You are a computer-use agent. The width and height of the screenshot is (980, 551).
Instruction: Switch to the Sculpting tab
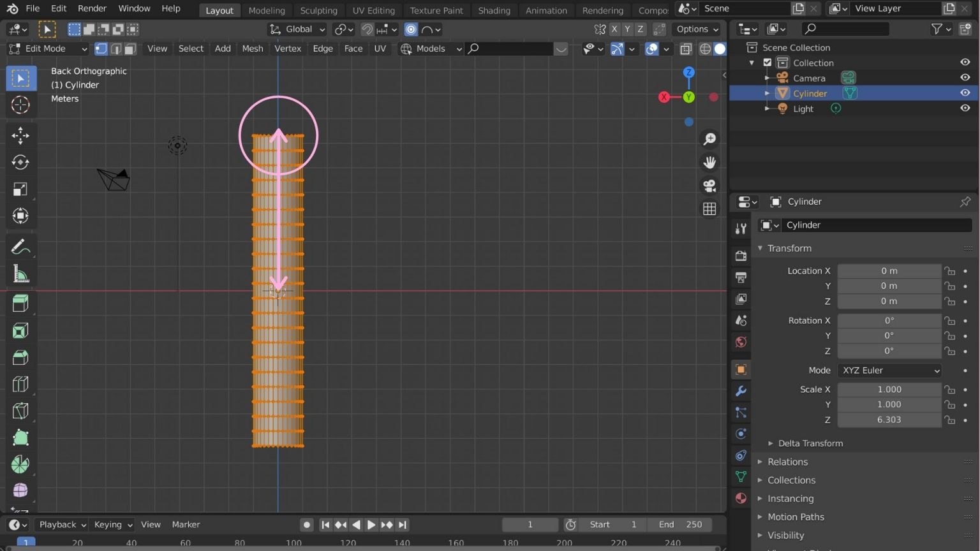(x=318, y=10)
